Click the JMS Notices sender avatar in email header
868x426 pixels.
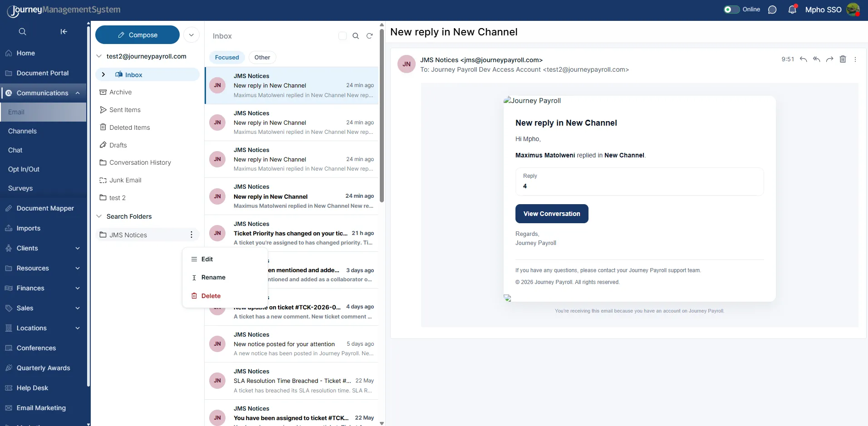tap(407, 64)
